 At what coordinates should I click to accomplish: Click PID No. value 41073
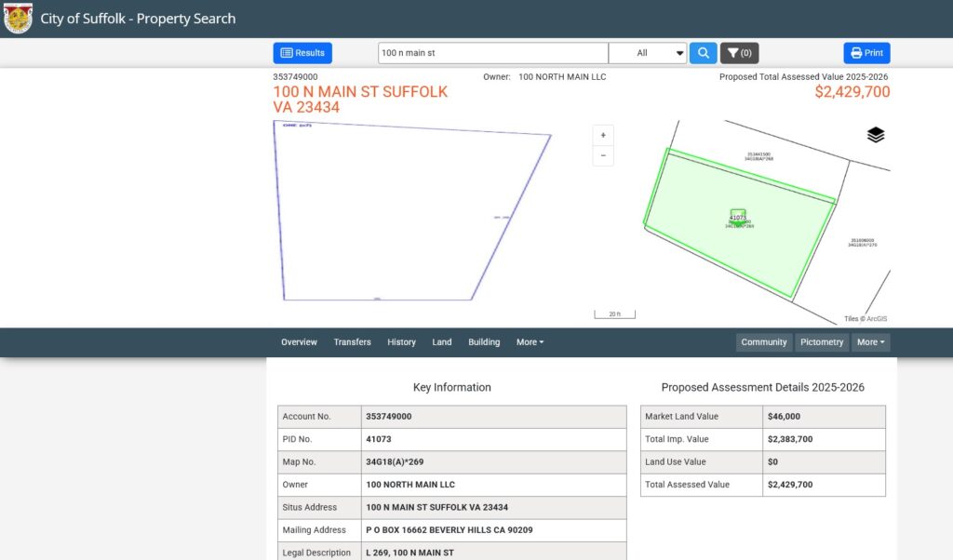tap(379, 438)
